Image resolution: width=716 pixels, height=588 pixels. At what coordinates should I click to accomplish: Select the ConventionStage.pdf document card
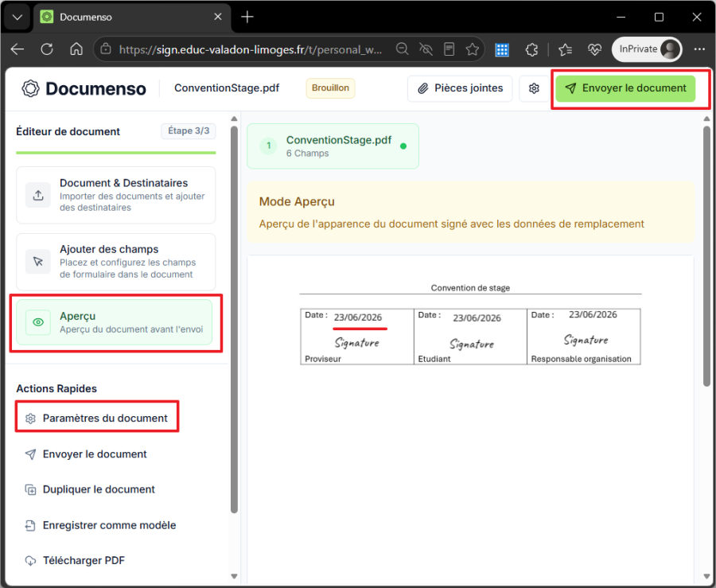tap(333, 146)
